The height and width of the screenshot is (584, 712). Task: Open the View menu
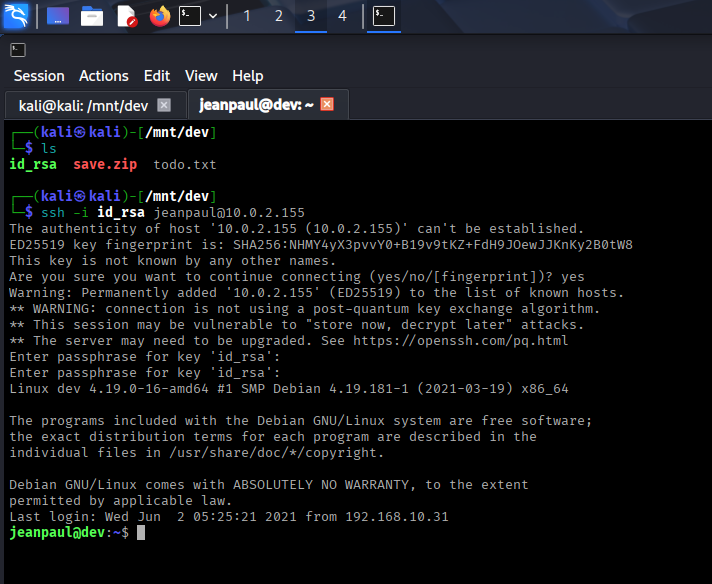(201, 76)
